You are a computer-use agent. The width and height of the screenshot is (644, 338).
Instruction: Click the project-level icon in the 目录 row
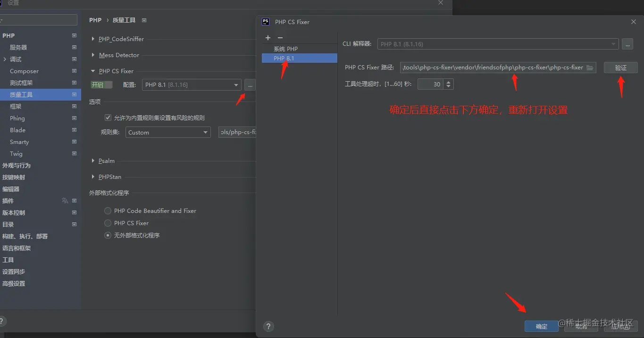pos(74,224)
